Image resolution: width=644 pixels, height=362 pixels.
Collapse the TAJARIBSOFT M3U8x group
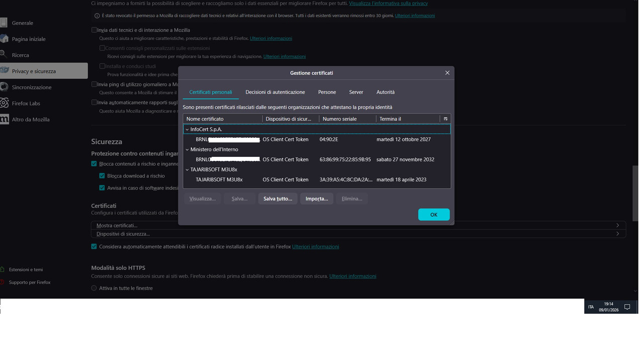(187, 169)
